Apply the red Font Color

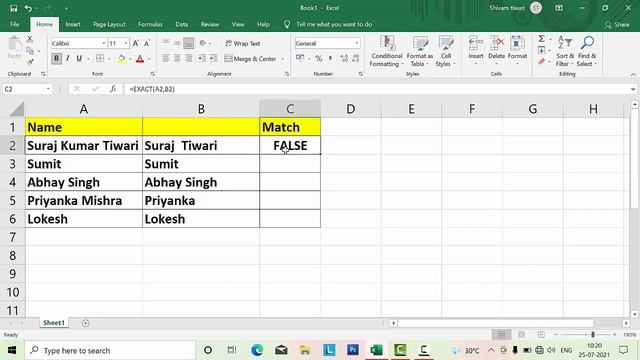point(140,59)
